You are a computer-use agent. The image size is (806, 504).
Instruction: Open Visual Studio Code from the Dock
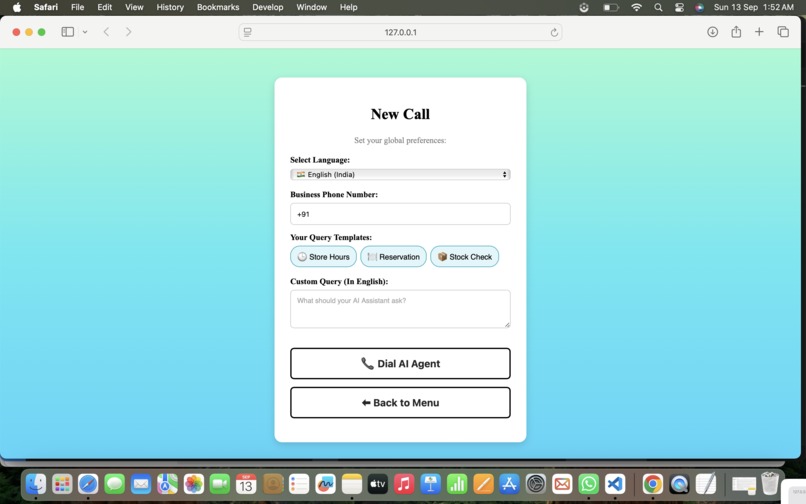615,484
